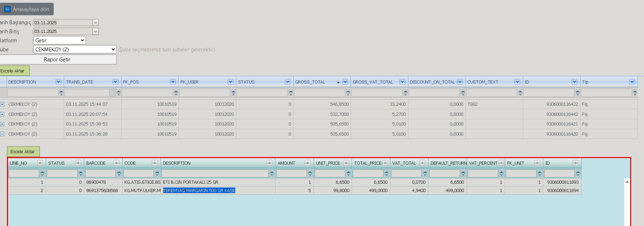The height and width of the screenshot is (226, 644).
Task: Click the Anasayfaya dön button
Action: pyautogui.click(x=27, y=9)
